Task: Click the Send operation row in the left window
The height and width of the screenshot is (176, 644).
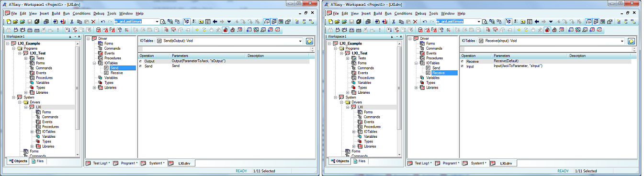Action: tap(224, 66)
